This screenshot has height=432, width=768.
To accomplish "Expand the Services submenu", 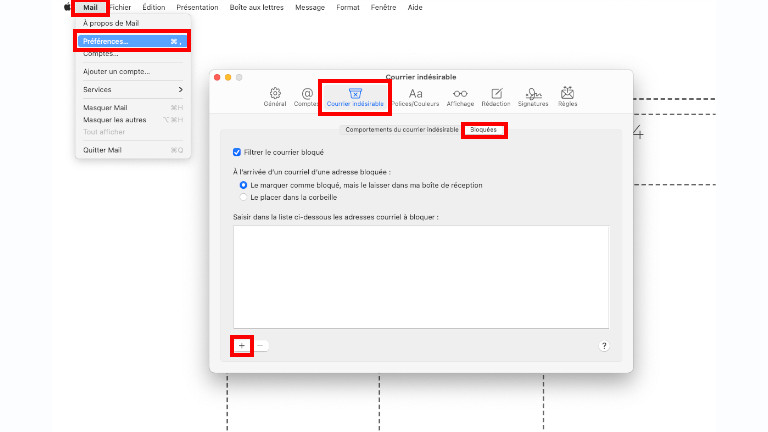I will point(133,90).
